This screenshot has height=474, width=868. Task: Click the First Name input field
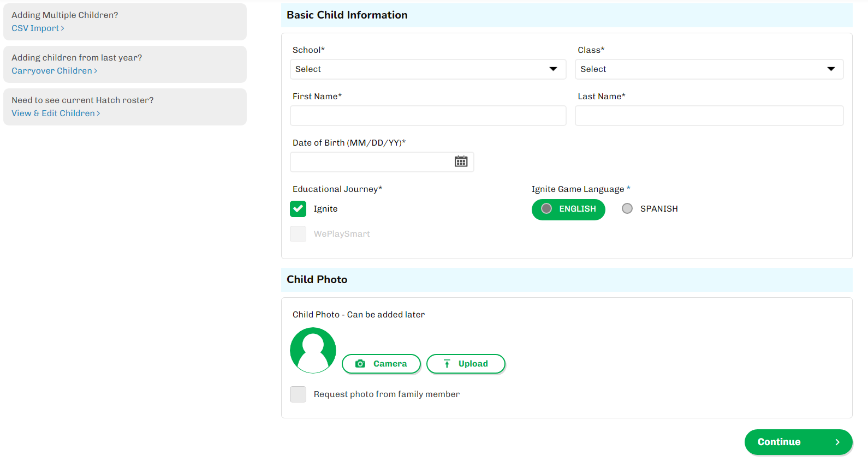click(428, 116)
